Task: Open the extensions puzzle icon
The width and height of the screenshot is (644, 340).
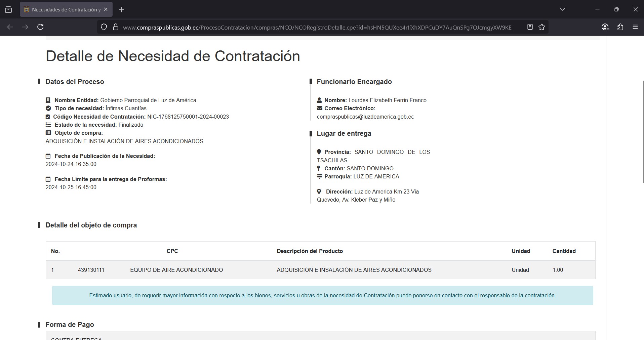Action: [620, 27]
